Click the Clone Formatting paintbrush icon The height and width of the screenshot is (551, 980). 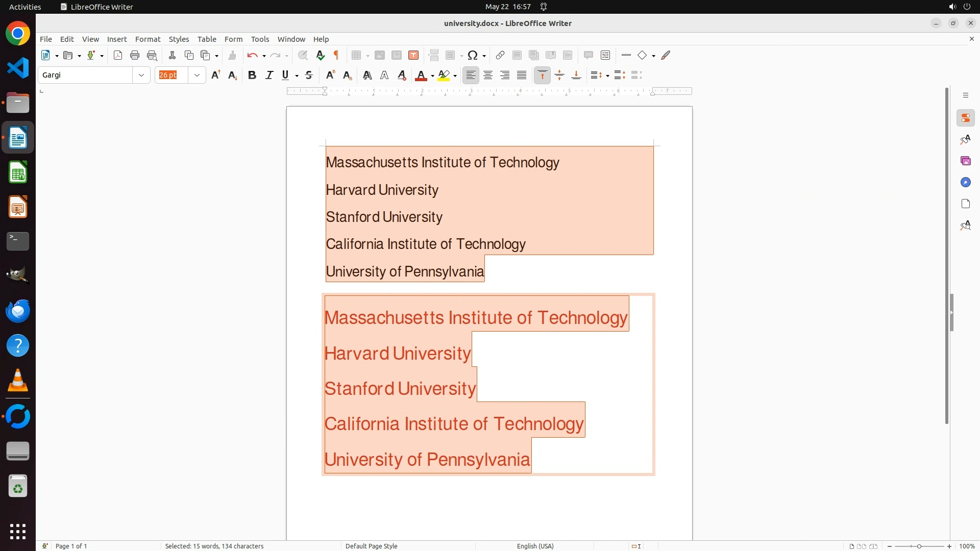[x=232, y=55]
